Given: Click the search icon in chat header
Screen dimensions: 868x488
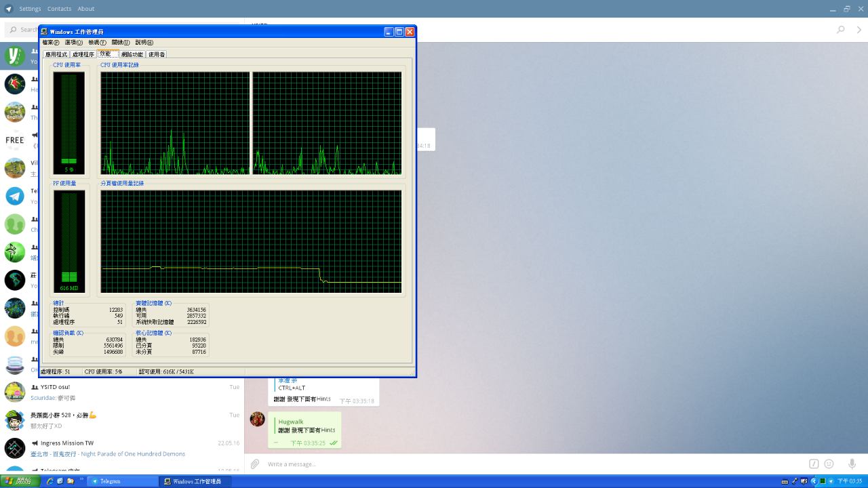Looking at the screenshot, I should pos(841,30).
